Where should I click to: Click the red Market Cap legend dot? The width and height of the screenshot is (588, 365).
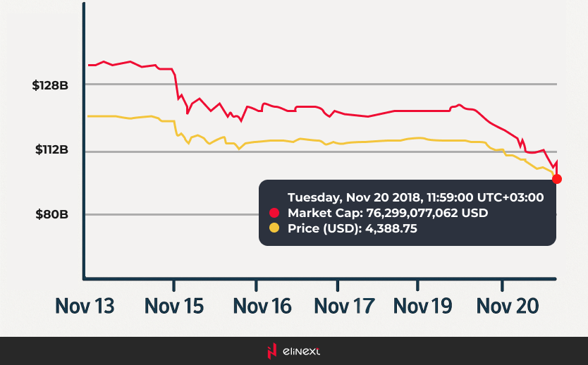pos(274,213)
